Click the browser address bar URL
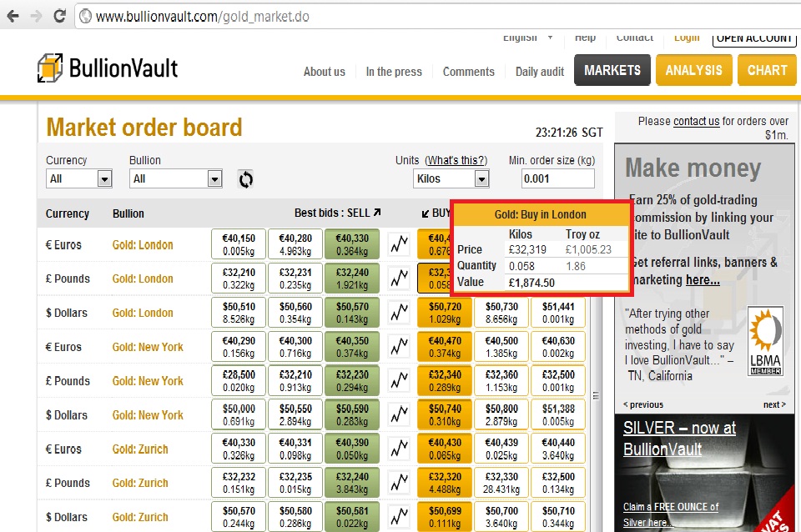This screenshot has height=532, width=801. (x=202, y=17)
